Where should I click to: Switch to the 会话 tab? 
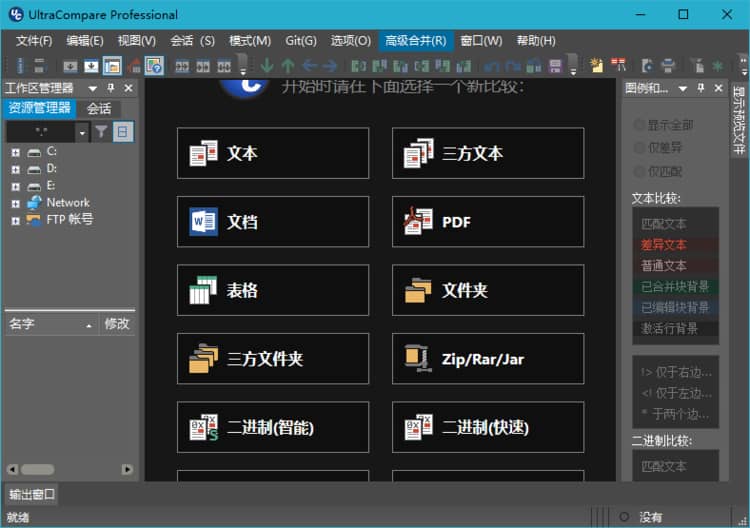[x=99, y=108]
